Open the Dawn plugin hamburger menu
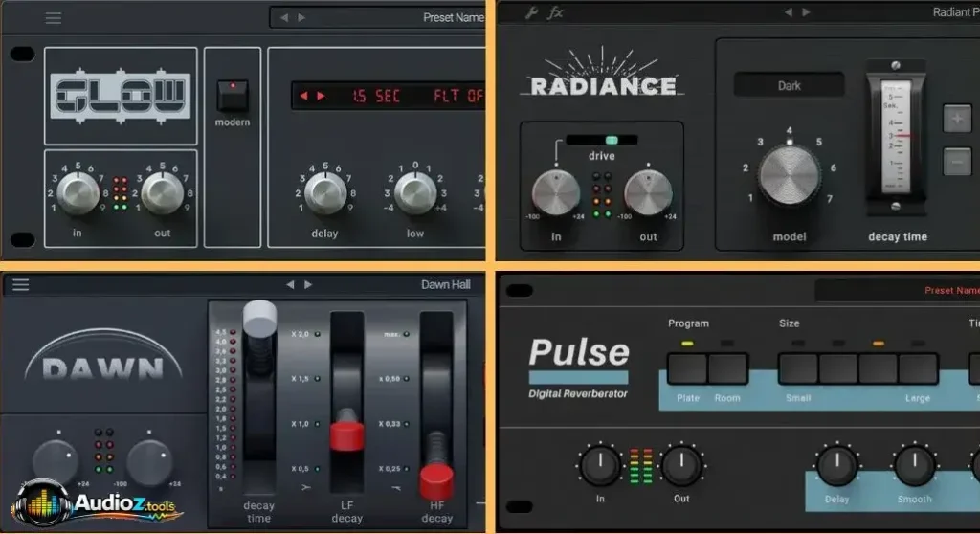 [x=21, y=284]
